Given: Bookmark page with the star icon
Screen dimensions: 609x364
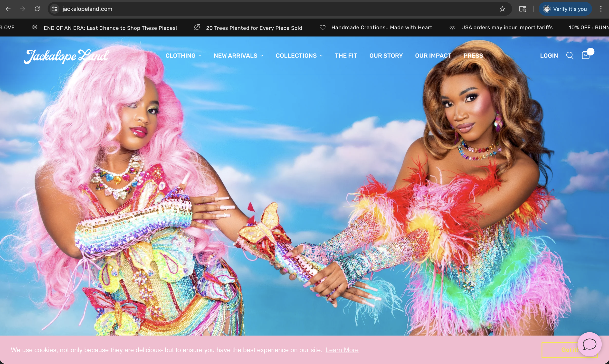Looking at the screenshot, I should [x=502, y=9].
